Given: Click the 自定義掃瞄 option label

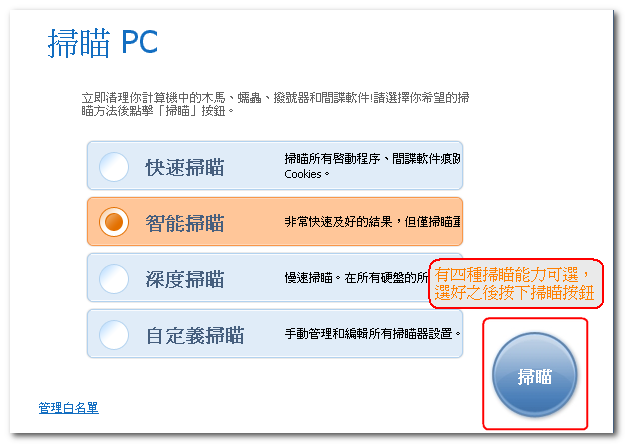Looking at the screenshot, I should coord(195,335).
